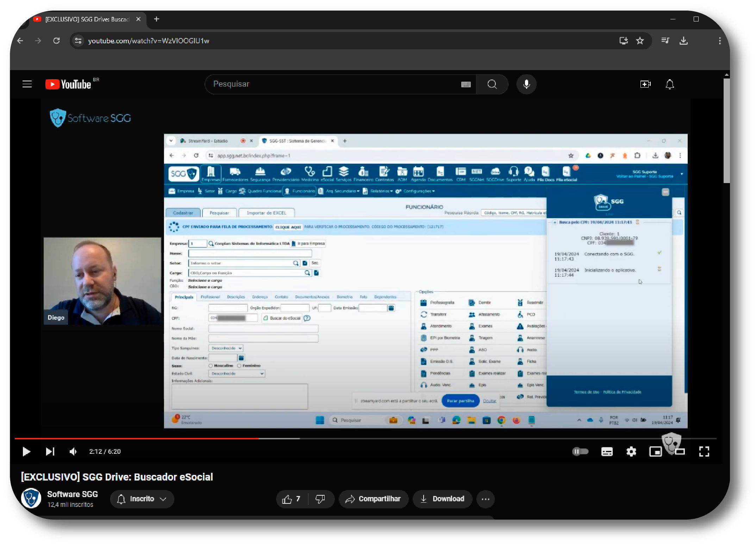Open the Serviços layers icon

pyautogui.click(x=344, y=174)
